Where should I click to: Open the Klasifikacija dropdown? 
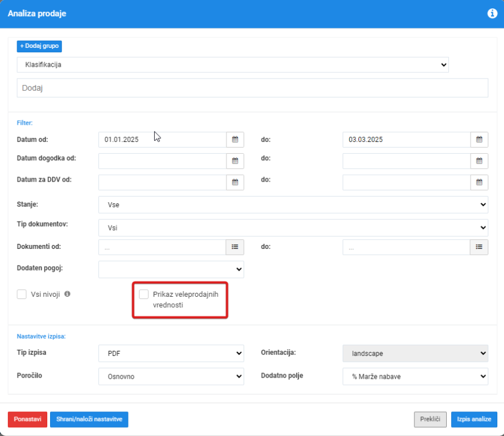coord(233,65)
